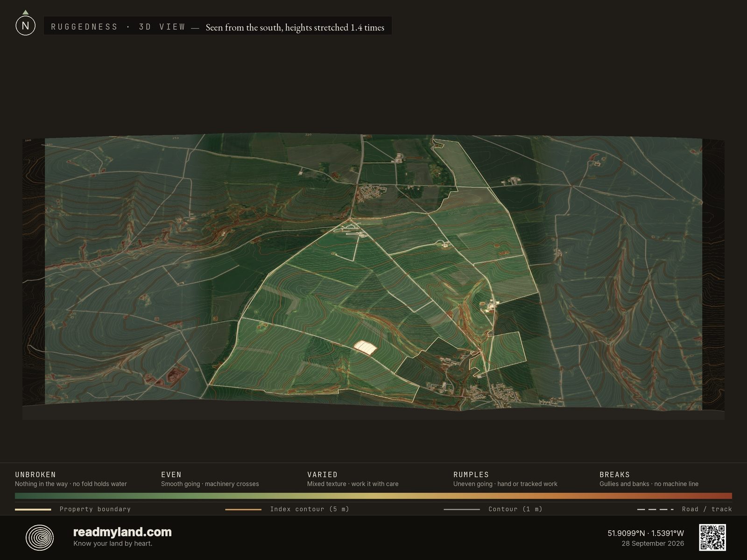Click 'Know your land by heart.' tagline
Screen dimensions: 747x560
(113, 544)
